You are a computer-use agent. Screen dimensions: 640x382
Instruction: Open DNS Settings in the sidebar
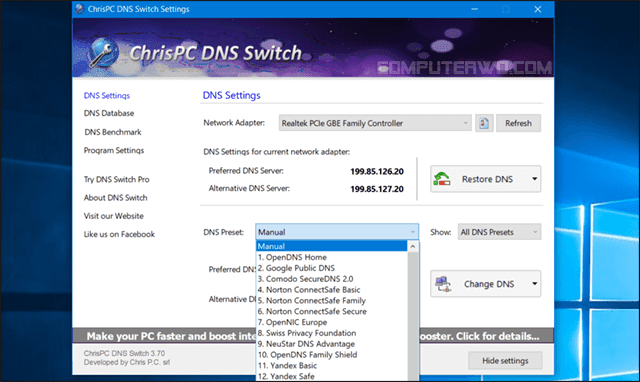point(107,96)
